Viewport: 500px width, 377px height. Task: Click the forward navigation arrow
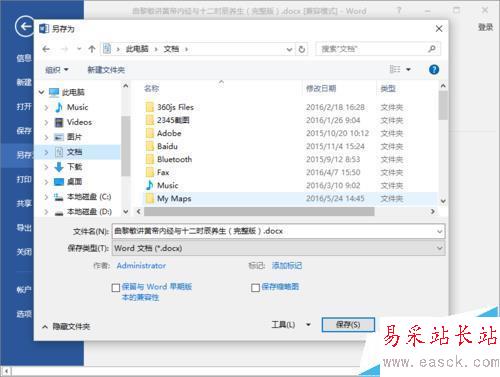64,49
